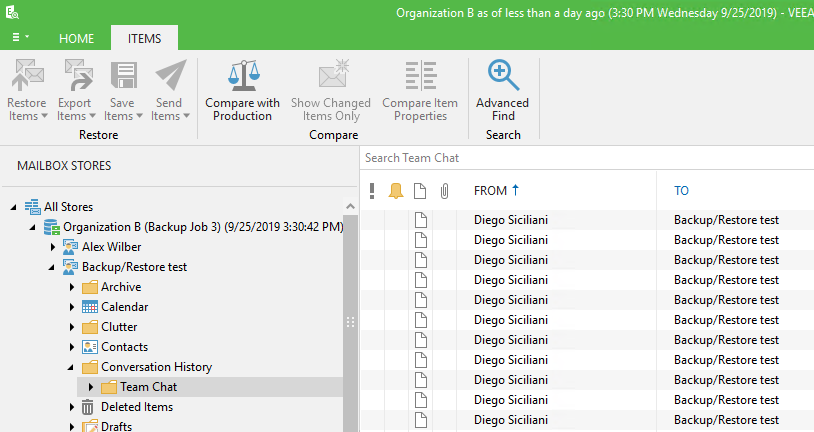Viewport: 814px width, 432px height.
Task: Open Save Items dropdown arrow
Action: point(139,116)
